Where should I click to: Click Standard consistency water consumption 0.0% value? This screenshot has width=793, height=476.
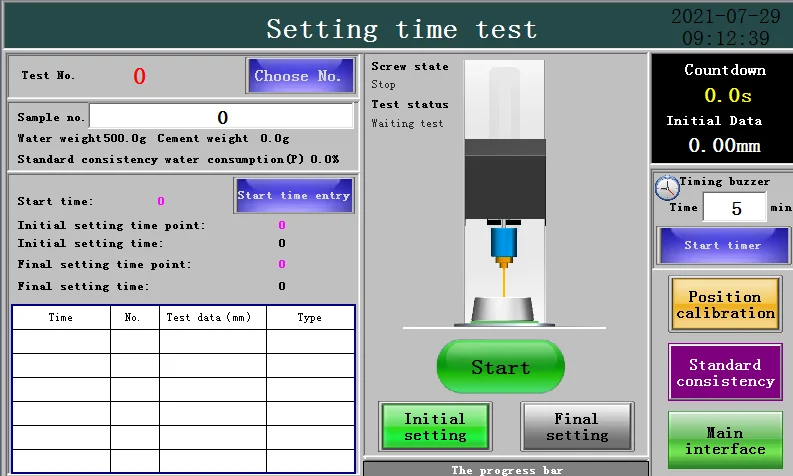pos(325,159)
